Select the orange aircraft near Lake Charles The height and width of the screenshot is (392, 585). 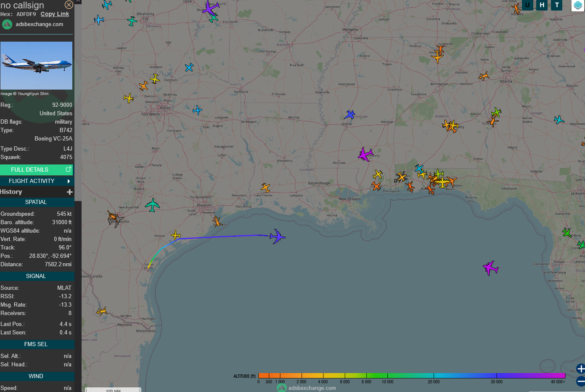point(265,188)
